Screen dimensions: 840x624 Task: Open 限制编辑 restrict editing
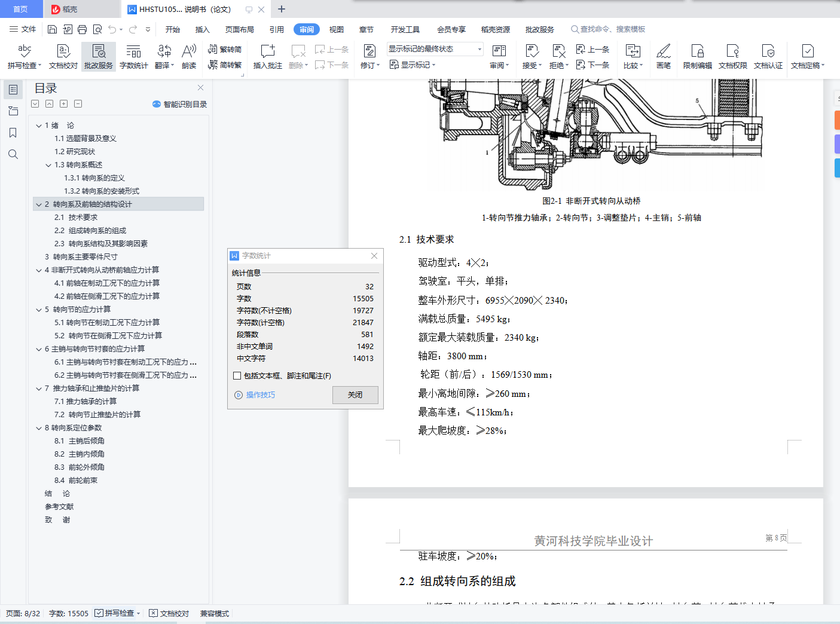[698, 57]
